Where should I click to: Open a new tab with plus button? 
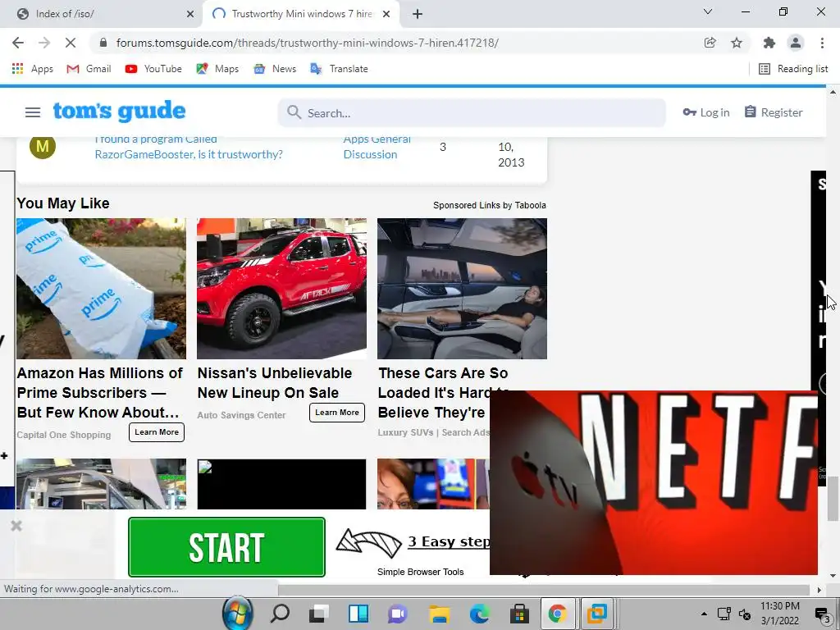pos(418,14)
